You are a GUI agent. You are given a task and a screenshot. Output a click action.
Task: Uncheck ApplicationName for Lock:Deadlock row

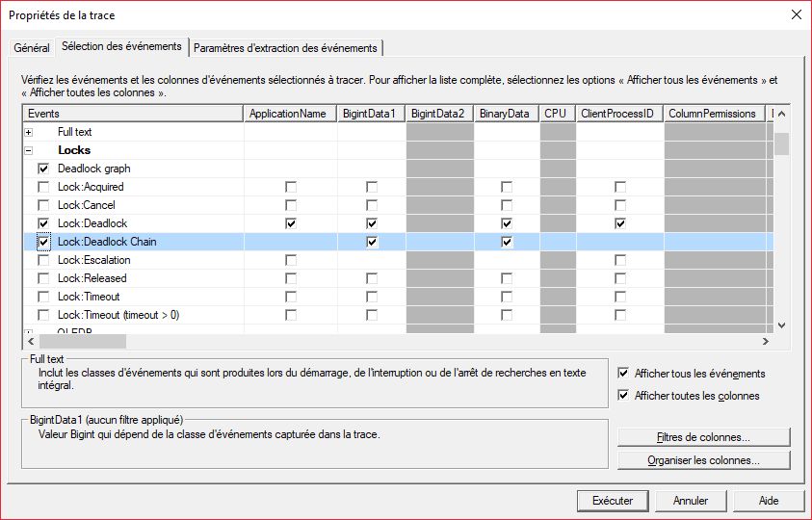coord(291,223)
